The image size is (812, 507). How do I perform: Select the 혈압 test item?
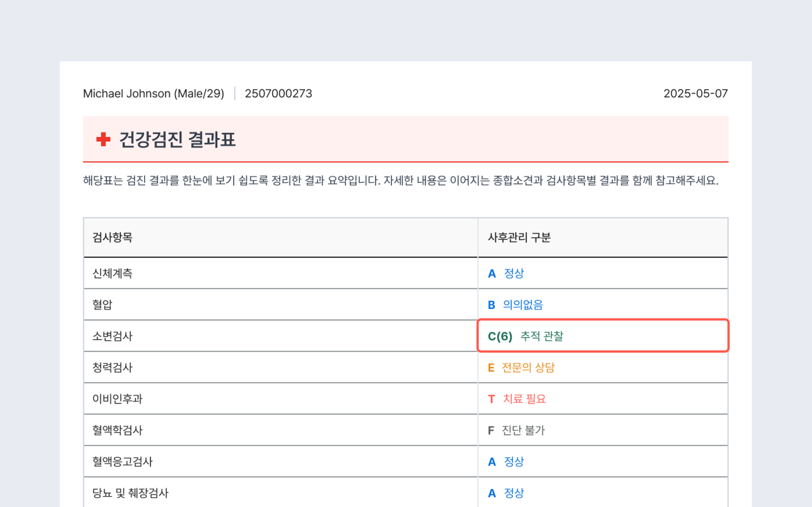click(x=102, y=305)
